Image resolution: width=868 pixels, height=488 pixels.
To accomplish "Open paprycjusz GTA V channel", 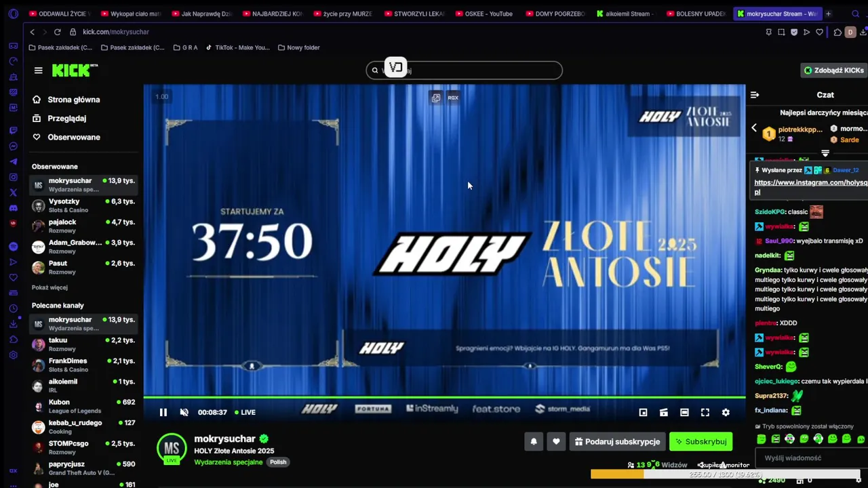I will (83, 468).
